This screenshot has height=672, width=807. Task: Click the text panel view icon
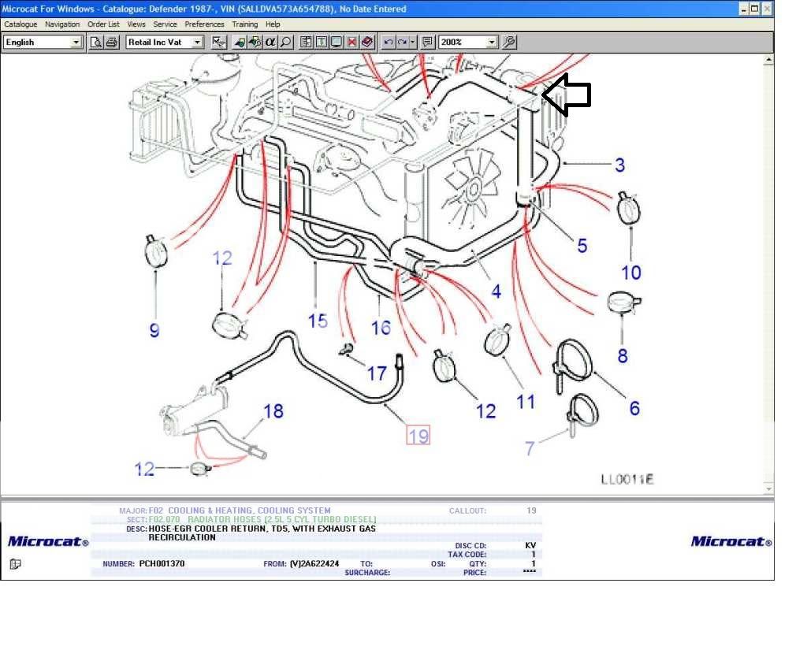click(322, 43)
